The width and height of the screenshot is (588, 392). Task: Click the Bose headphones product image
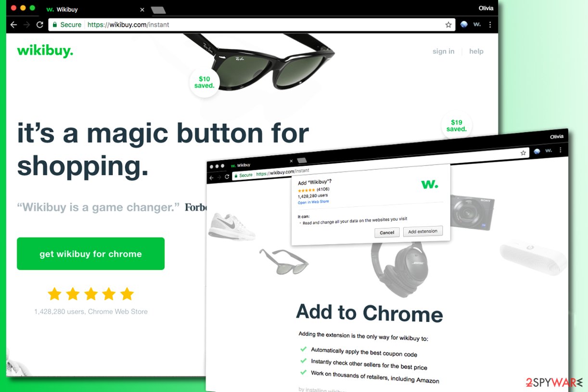[400, 270]
